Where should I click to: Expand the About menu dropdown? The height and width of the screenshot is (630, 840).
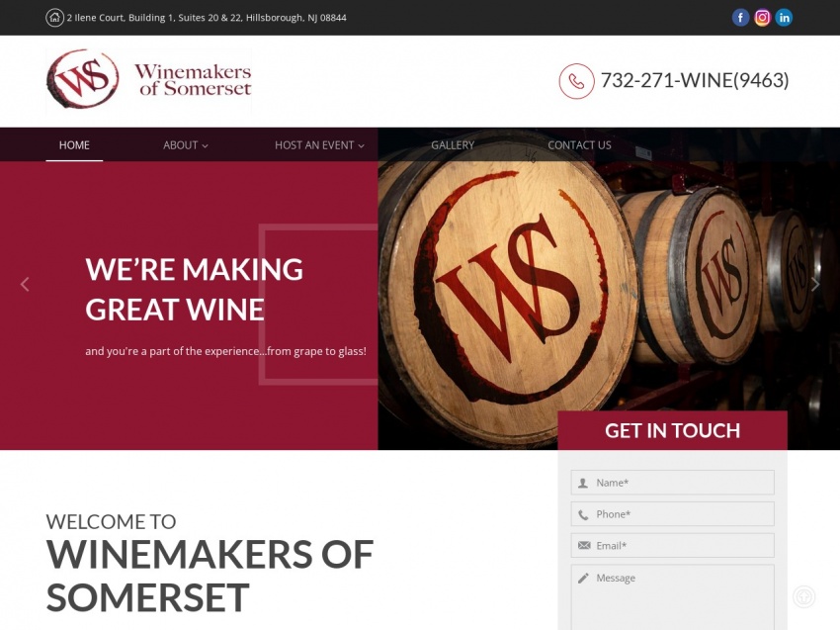tap(186, 145)
